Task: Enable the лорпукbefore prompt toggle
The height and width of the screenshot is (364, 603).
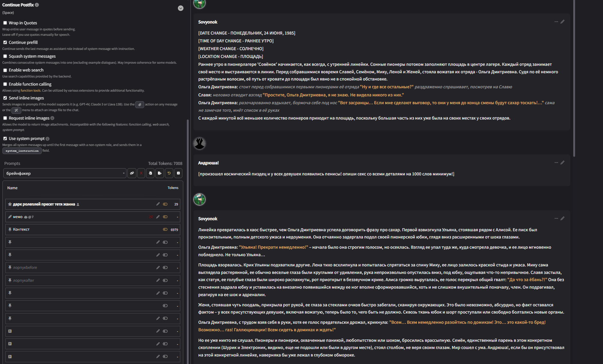Action: click(165, 268)
